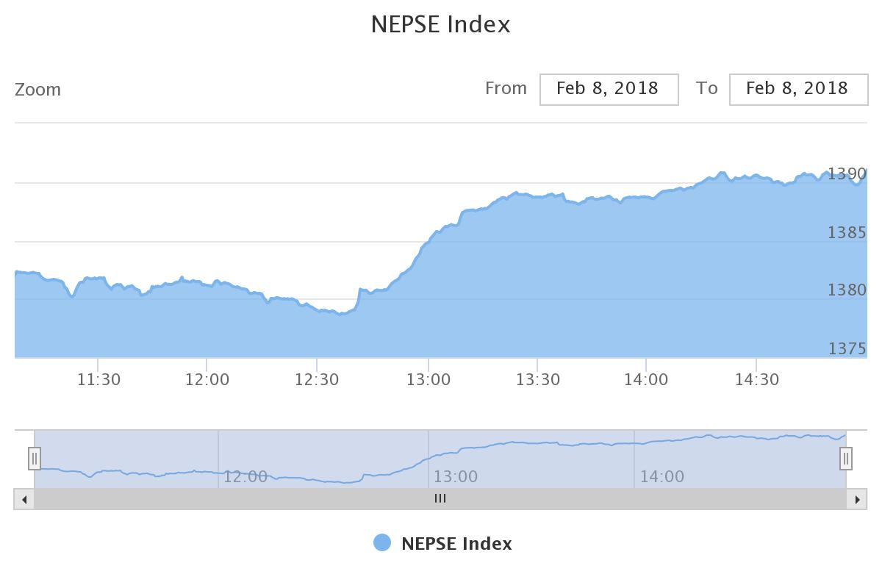The image size is (882, 588).
Task: Click the 1390 label on the y-axis
Action: coord(847,174)
